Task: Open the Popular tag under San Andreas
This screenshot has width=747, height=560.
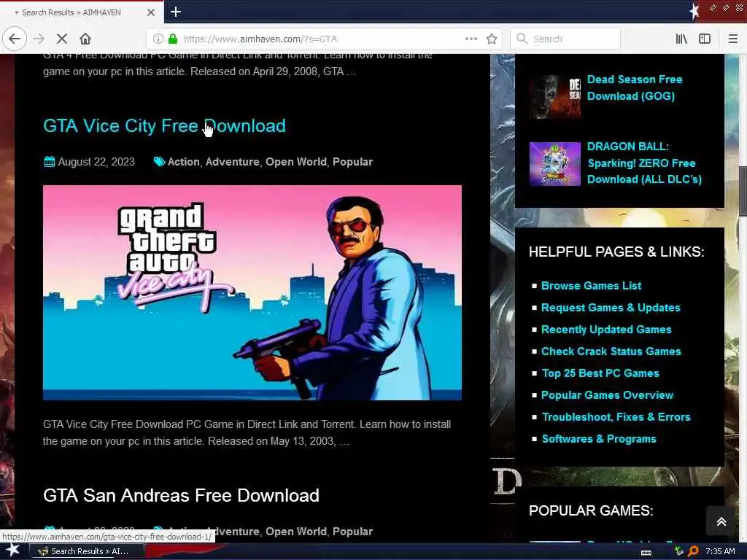Action: coord(352,532)
